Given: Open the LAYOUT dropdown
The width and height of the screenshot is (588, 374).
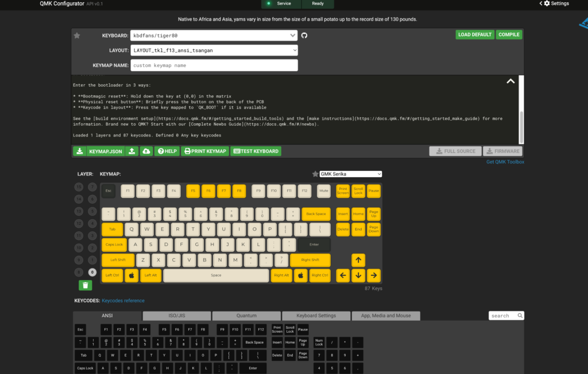Looking at the screenshot, I should [x=214, y=50].
